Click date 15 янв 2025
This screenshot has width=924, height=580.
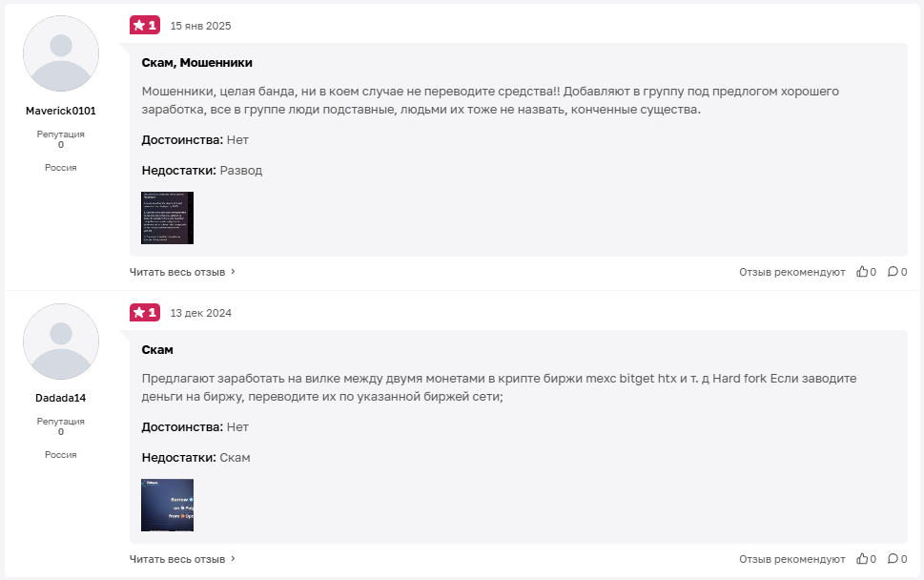tap(201, 26)
